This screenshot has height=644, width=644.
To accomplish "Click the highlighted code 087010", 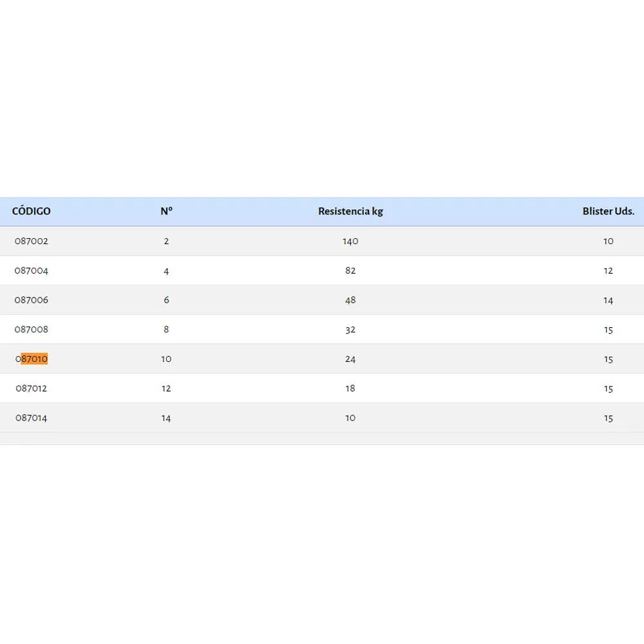I will point(32,359).
